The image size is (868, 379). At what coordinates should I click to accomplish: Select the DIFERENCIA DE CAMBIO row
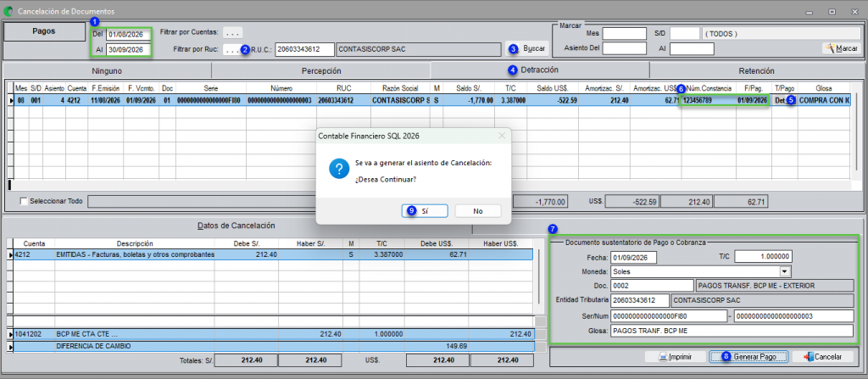coord(271,346)
